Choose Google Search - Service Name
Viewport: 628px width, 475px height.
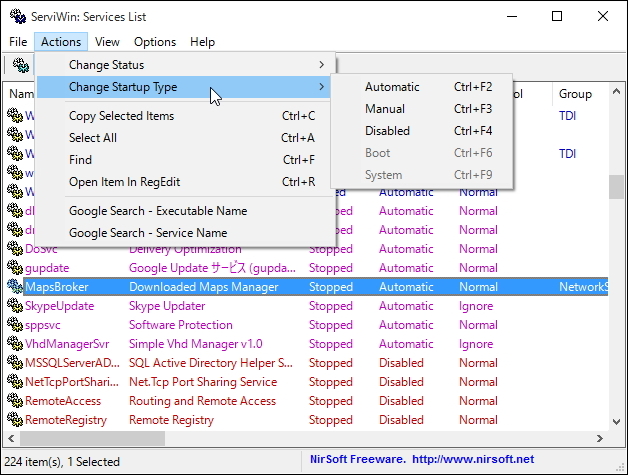pyautogui.click(x=185, y=233)
